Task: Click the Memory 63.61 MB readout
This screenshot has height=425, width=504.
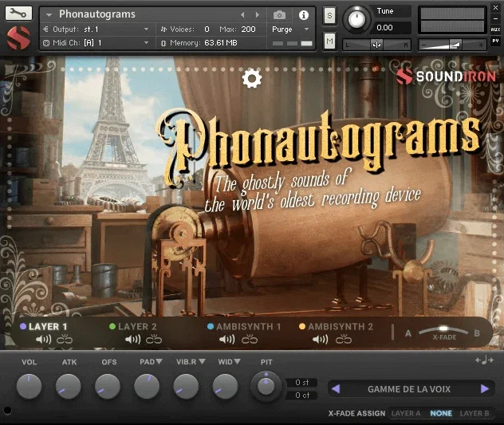Action: (220, 43)
